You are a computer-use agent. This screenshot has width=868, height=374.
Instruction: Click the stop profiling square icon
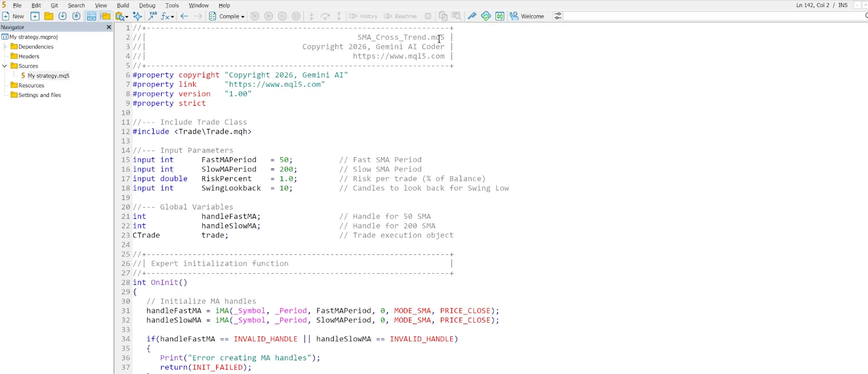(428, 16)
